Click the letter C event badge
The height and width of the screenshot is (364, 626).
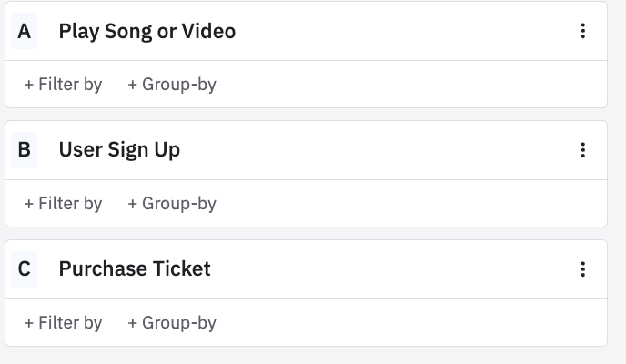tap(25, 269)
